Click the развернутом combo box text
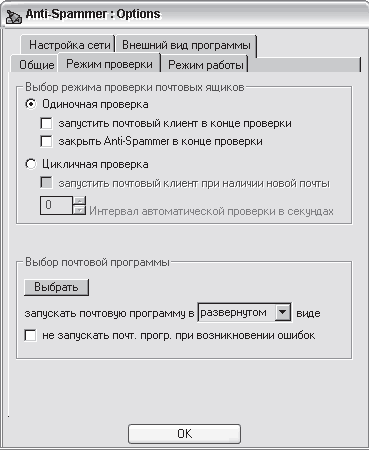 click(x=236, y=312)
